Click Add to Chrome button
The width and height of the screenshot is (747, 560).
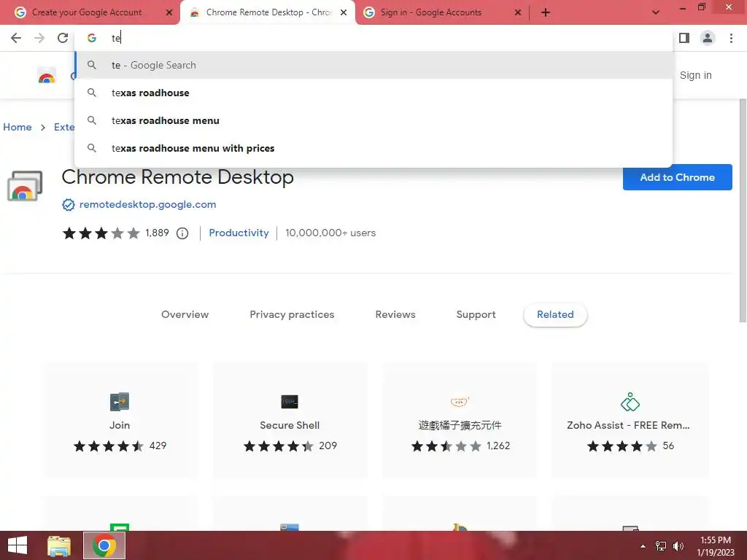tap(678, 177)
